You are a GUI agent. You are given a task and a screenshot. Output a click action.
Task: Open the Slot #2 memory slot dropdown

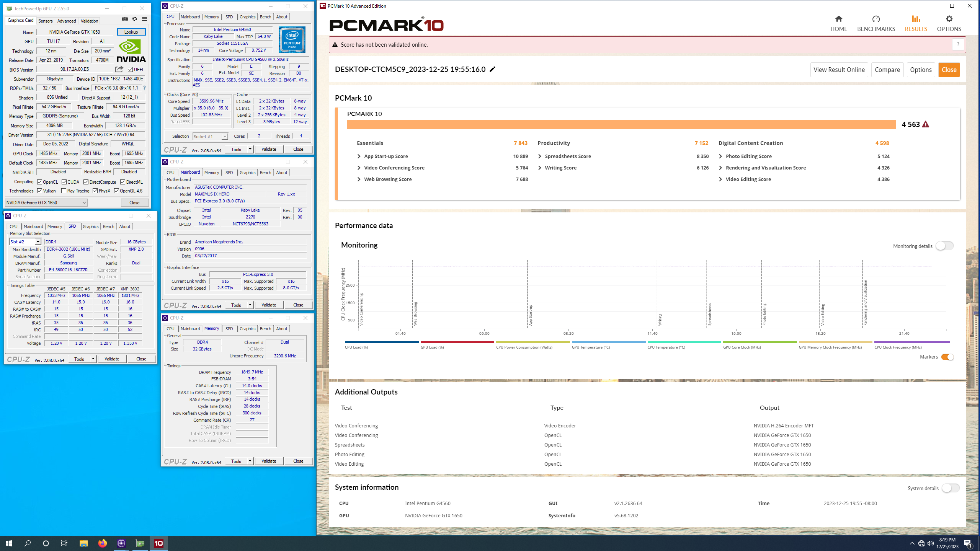[x=25, y=242]
